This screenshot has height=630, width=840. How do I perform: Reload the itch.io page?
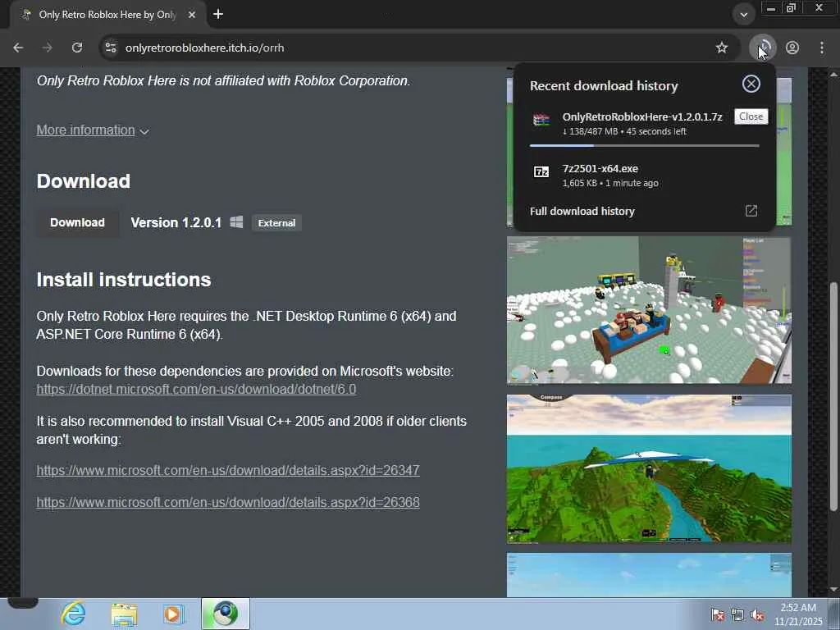tap(77, 48)
